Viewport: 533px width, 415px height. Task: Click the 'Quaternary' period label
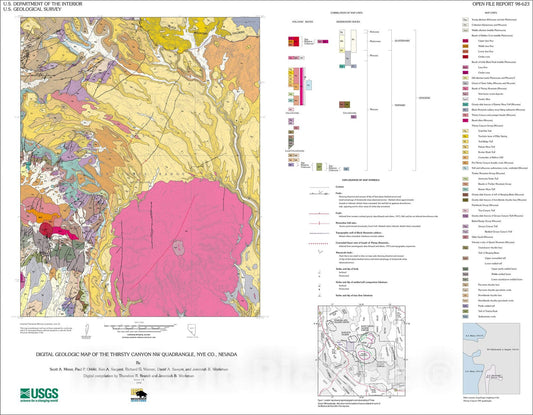[x=402, y=41]
